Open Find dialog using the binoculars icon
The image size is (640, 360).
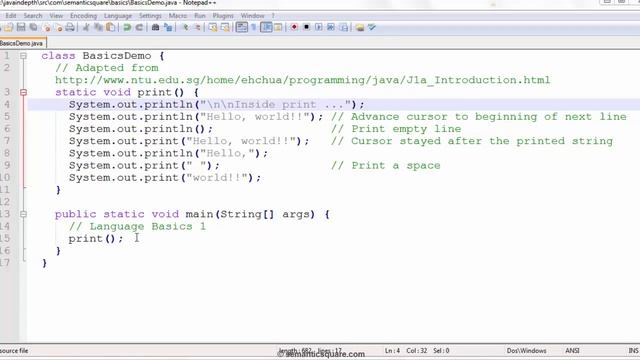coord(155,27)
